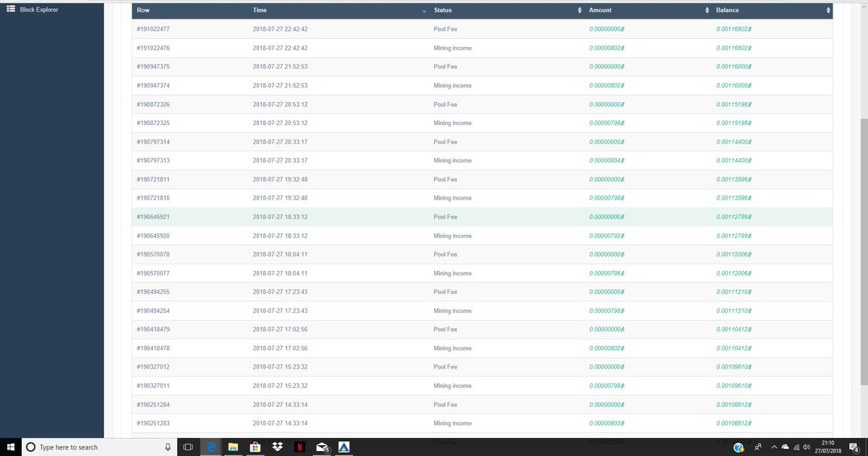868x456 pixels.
Task: Click row number #190721810
Action: click(153, 198)
